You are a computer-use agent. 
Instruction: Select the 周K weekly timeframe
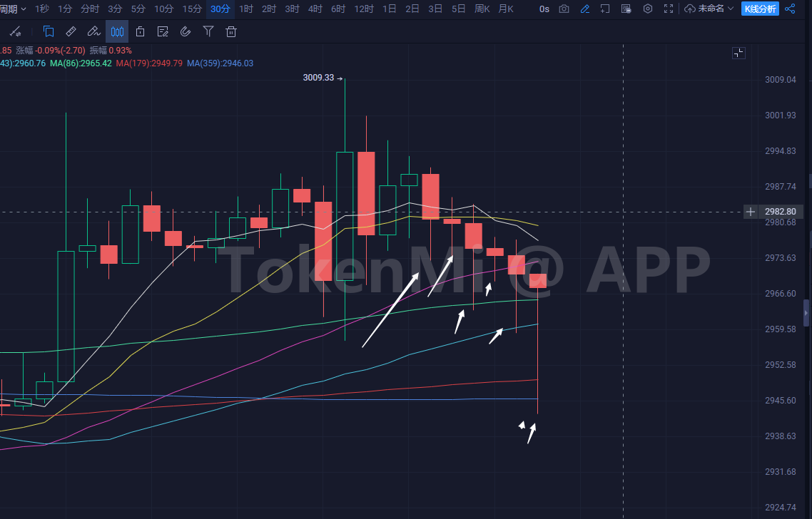point(482,9)
